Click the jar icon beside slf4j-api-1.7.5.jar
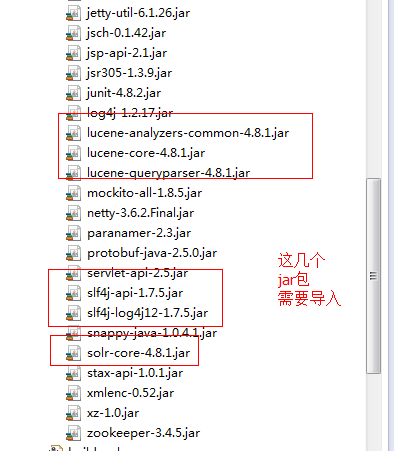Screen dimensions: 394x451 (73, 293)
